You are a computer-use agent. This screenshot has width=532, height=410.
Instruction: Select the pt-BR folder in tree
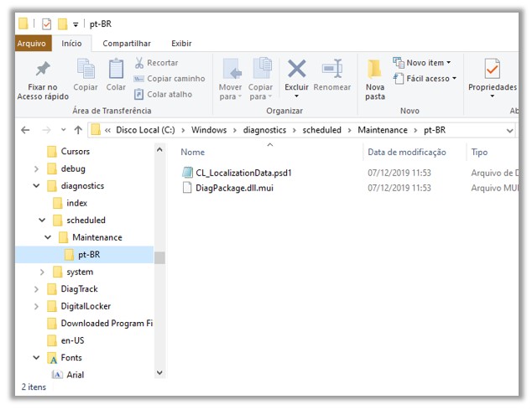(84, 254)
